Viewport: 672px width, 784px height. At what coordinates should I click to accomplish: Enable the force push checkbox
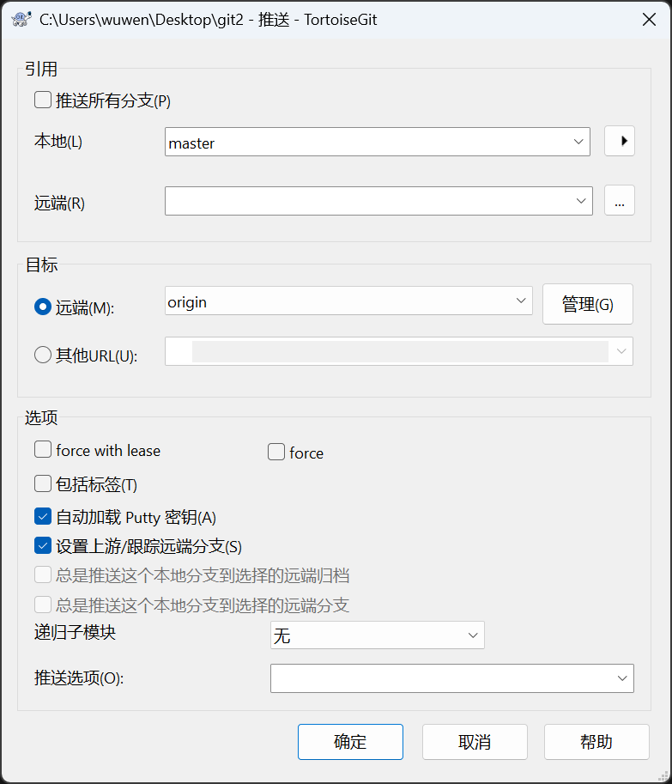point(275,452)
